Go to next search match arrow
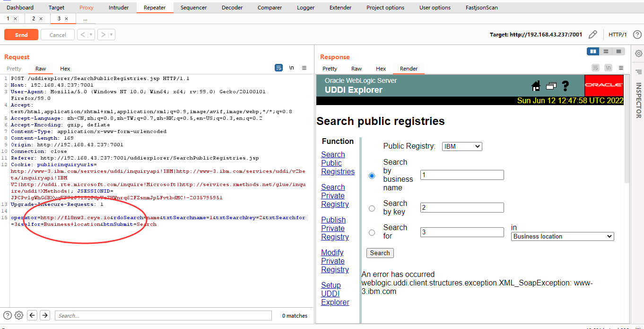The width and height of the screenshot is (644, 329). [x=45, y=315]
